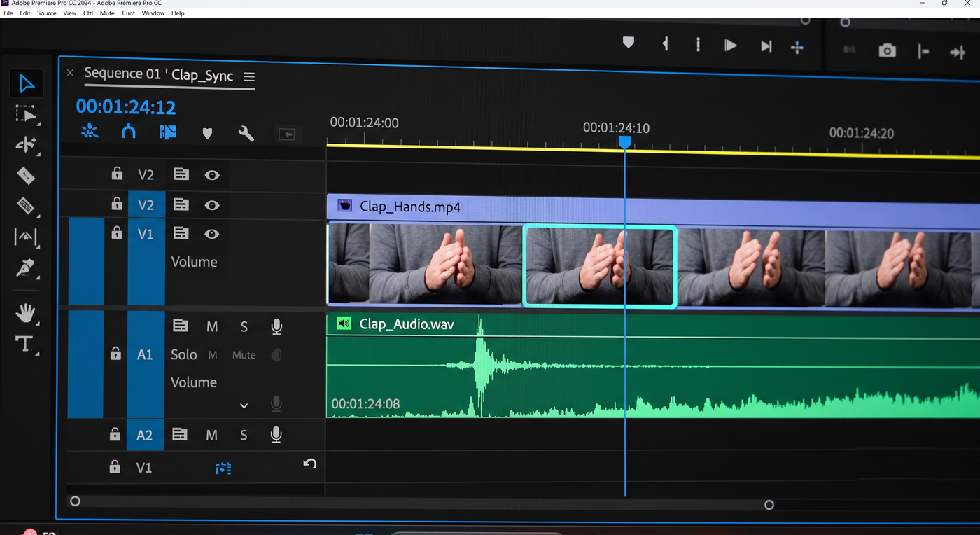980x535 pixels.
Task: Expand the chevron below A1 Volume
Action: pyautogui.click(x=244, y=405)
